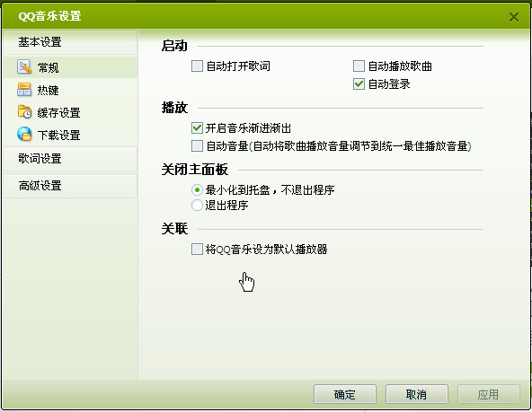Click the 下载设置 globe icon
Viewport: 532px width, 412px height.
click(24, 134)
